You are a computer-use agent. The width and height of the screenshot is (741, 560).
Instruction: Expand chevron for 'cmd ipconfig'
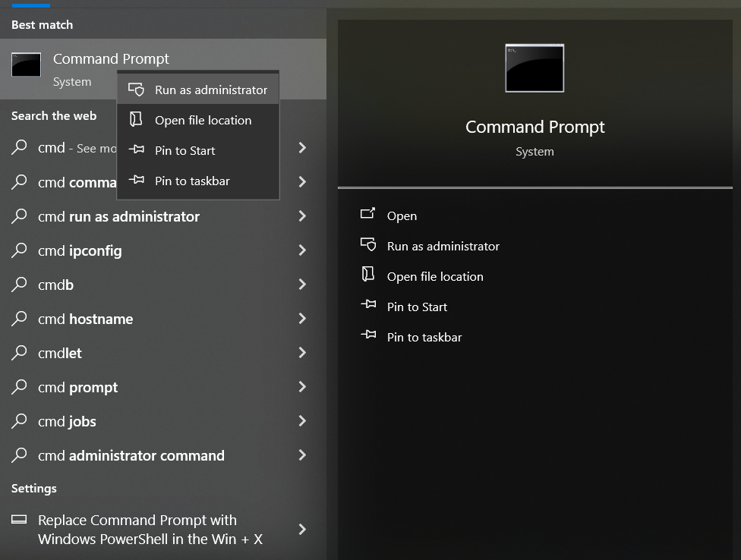302,250
